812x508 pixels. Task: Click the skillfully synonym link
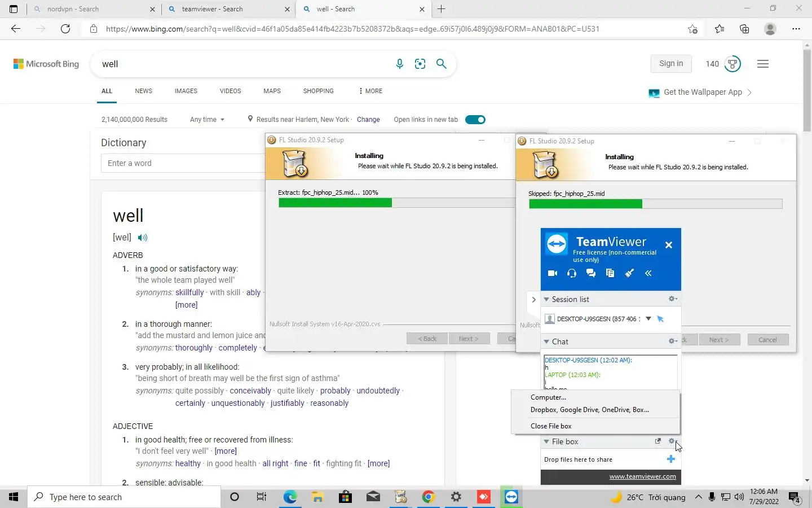click(x=189, y=292)
